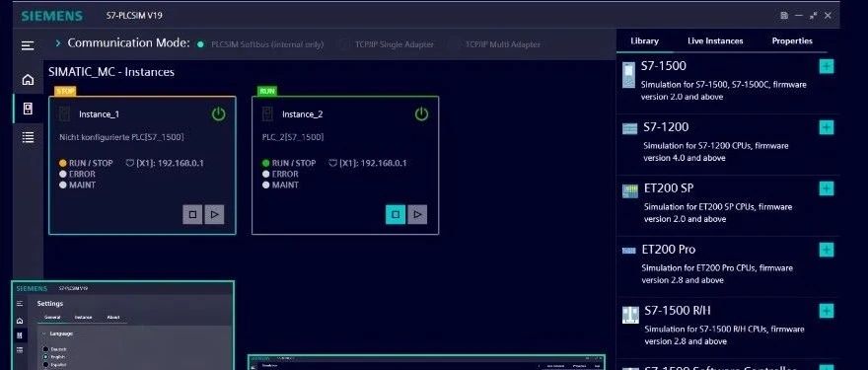The height and width of the screenshot is (370, 868).
Task: Click the PLC device icon of Instance_1
Action: tap(65, 114)
